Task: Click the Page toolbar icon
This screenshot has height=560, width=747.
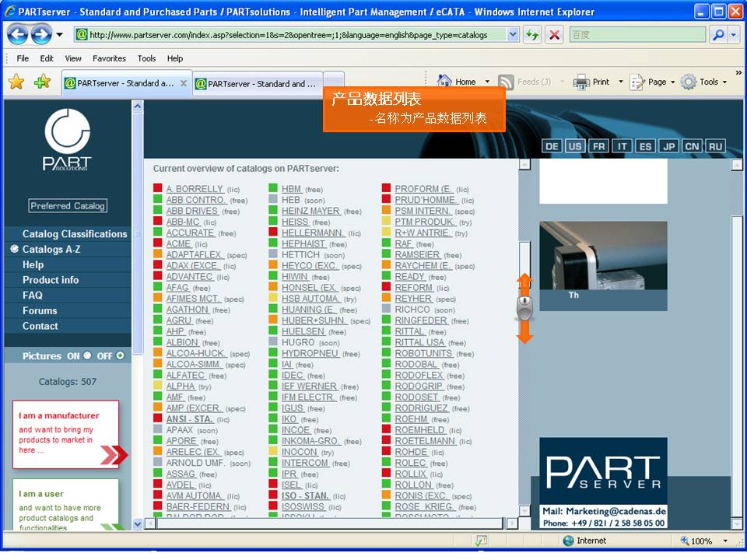Action: pos(637,82)
